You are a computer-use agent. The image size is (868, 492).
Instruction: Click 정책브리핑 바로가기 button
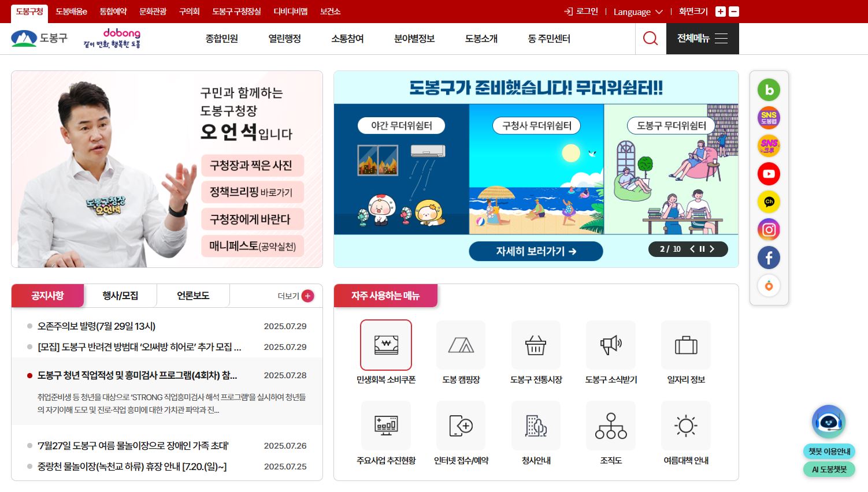click(x=253, y=192)
